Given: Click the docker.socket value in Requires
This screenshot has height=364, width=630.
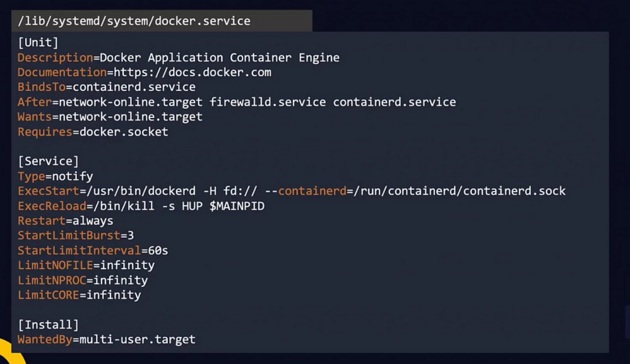Looking at the screenshot, I should click(124, 132).
